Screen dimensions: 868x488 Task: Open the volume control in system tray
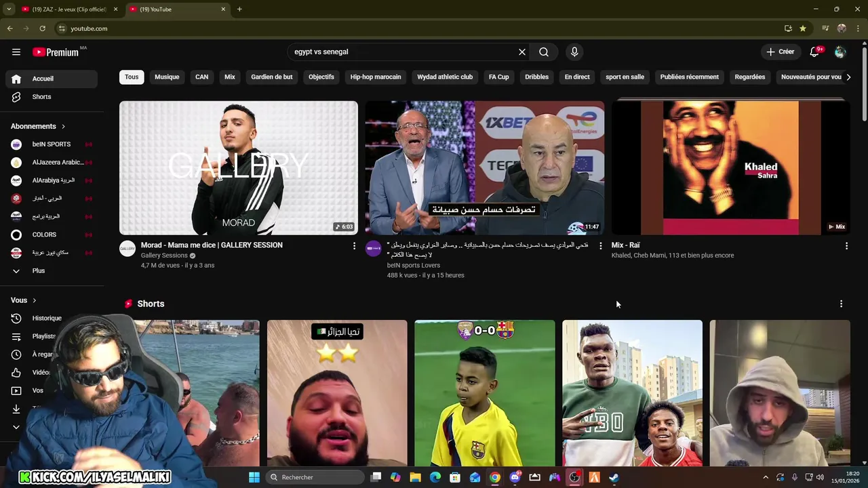coord(820,477)
